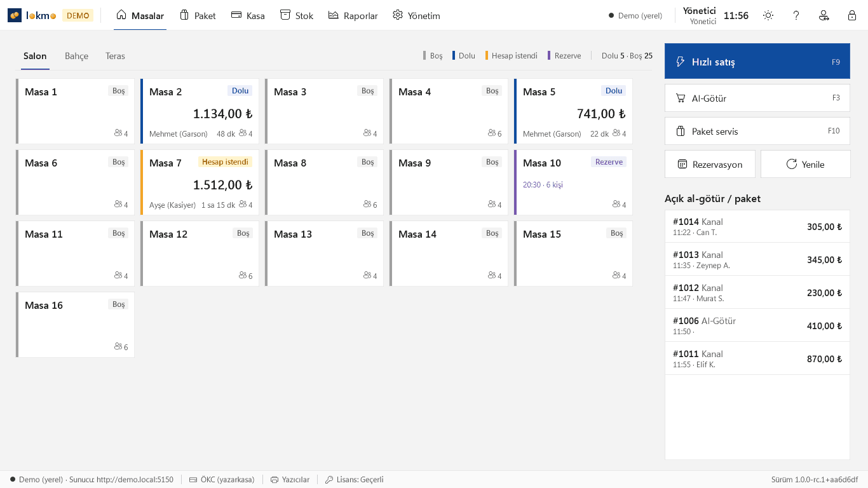This screenshot has height=488, width=868.
Task: Click the Yazıcılar printer status item
Action: (290, 480)
